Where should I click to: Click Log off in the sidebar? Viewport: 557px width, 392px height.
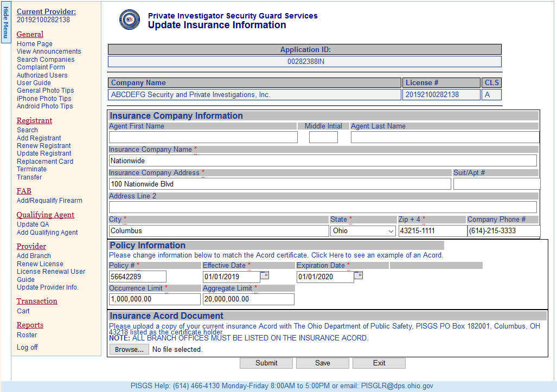(27, 348)
